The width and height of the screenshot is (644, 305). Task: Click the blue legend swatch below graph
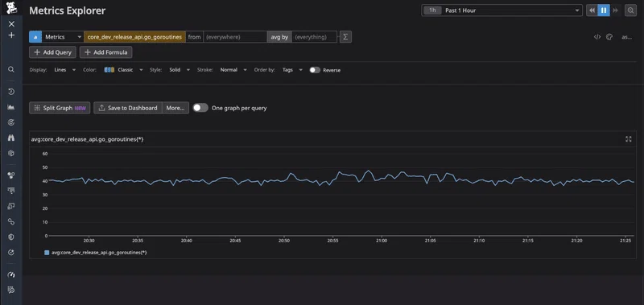coord(47,253)
